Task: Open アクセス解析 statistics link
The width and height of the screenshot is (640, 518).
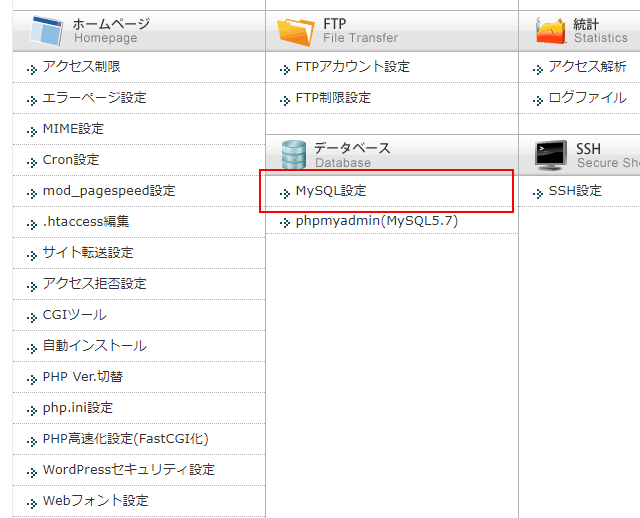Action: 587,67
